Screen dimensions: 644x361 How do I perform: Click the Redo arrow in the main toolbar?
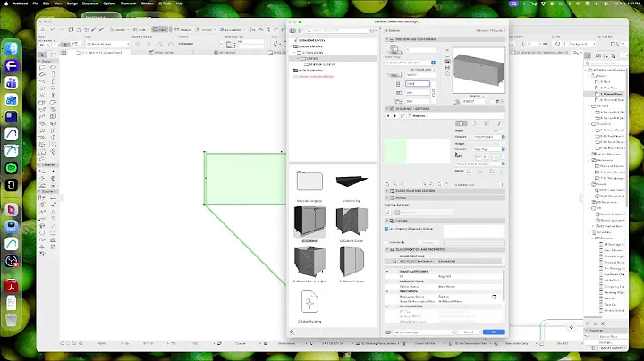pos(61,29)
